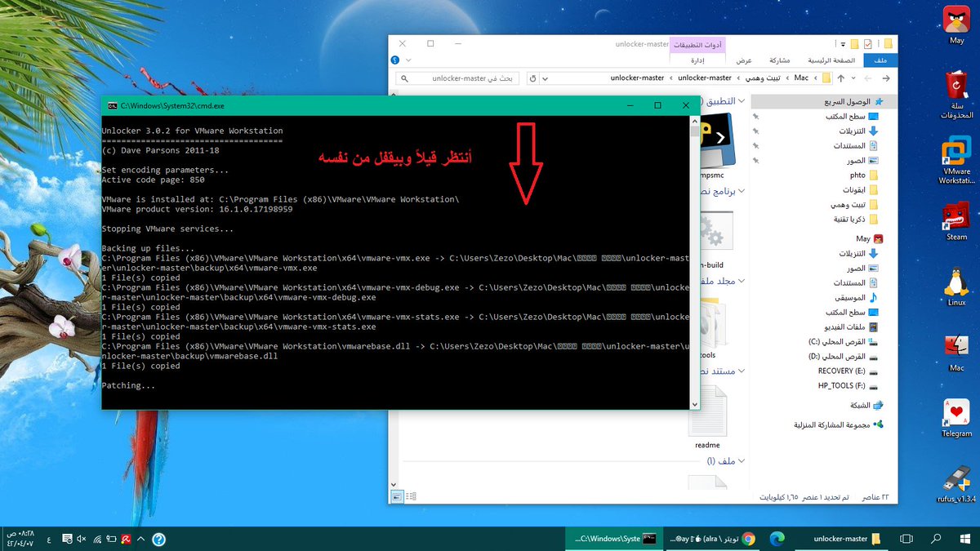Click Explorer back navigation arrow

point(886,78)
